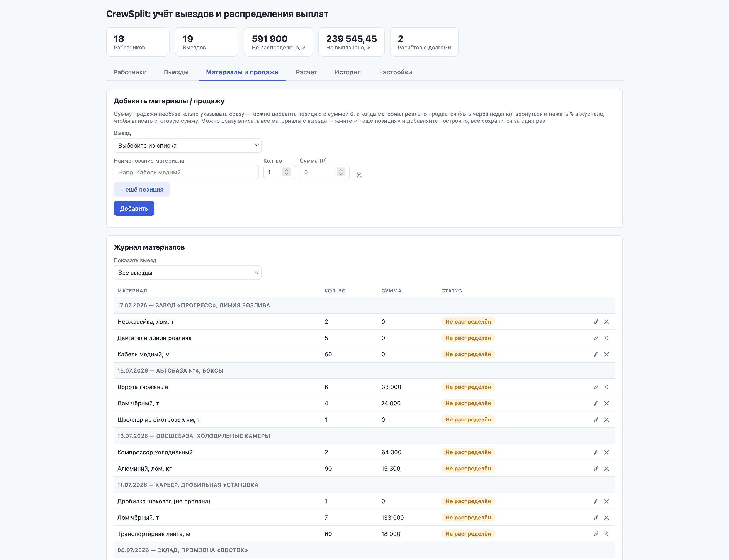Click the Карьер, дробильная установка group header
This screenshot has width=729, height=560.
click(x=364, y=485)
